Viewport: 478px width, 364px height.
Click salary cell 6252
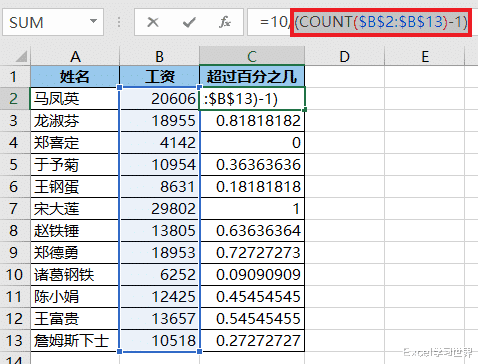159,275
